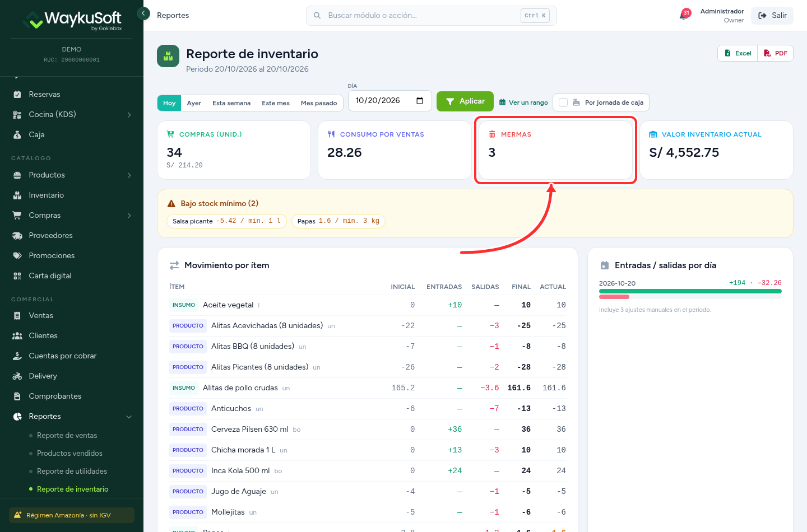Export the report to Excel

[738, 53]
